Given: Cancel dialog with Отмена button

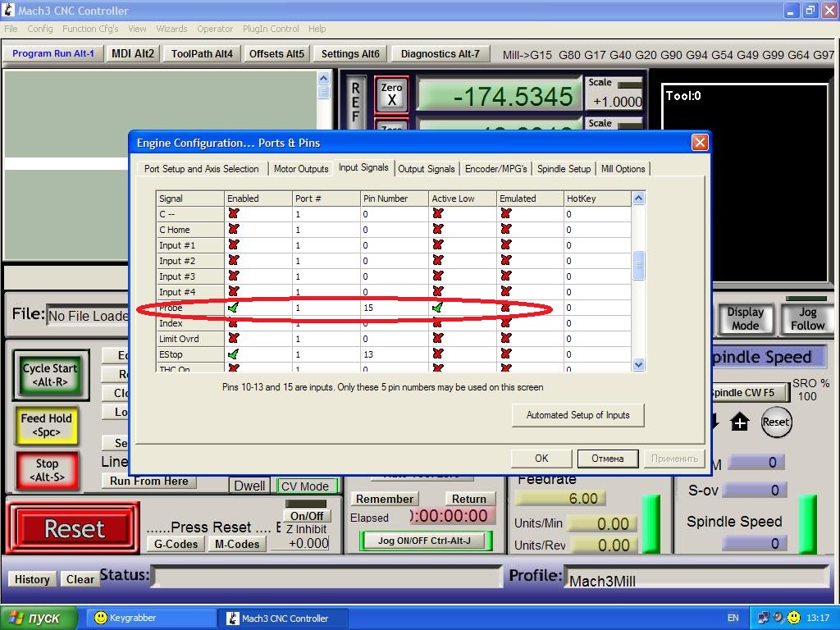Looking at the screenshot, I should [608, 459].
